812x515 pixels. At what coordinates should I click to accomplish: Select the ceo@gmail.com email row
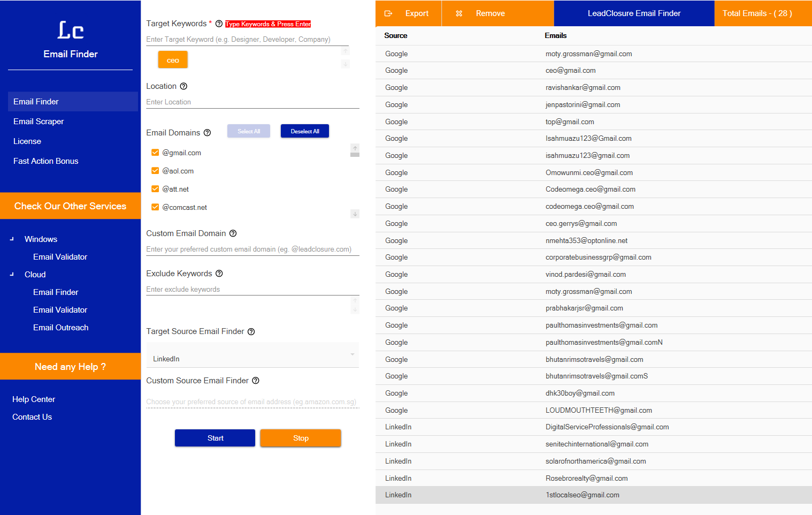(x=594, y=71)
